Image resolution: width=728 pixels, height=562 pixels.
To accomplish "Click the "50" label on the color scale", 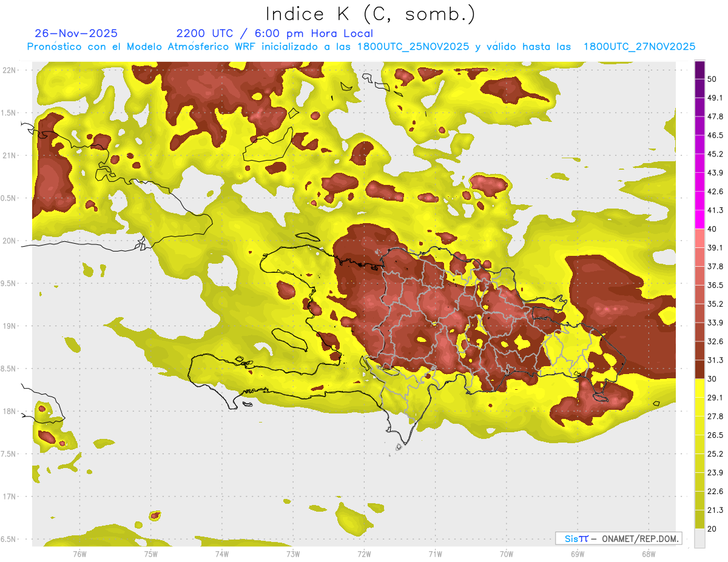I will click(x=712, y=79).
